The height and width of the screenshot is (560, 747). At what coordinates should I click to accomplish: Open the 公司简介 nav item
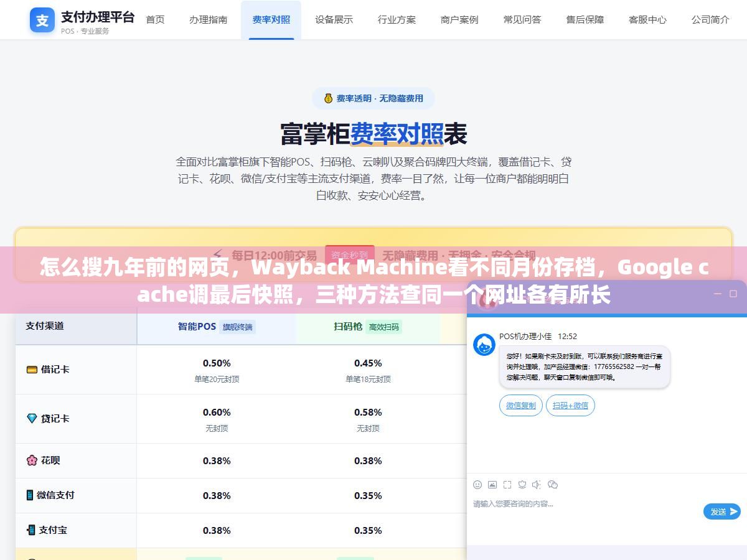click(710, 20)
